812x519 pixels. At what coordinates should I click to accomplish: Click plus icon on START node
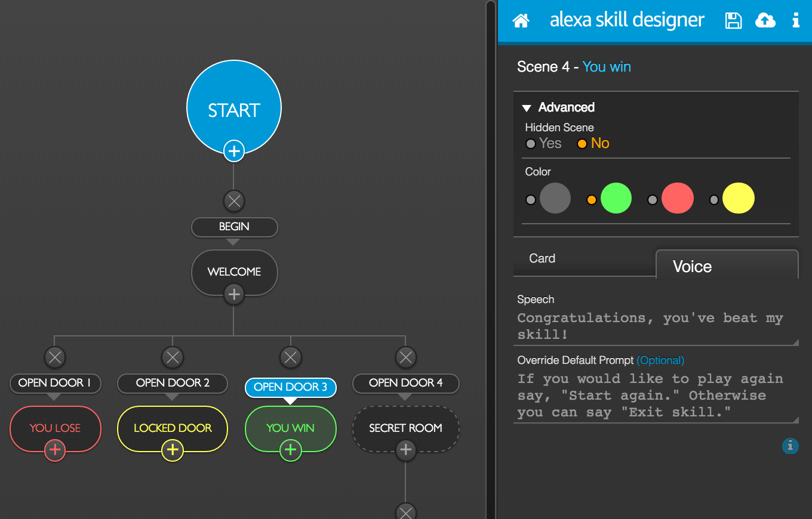[x=234, y=152]
